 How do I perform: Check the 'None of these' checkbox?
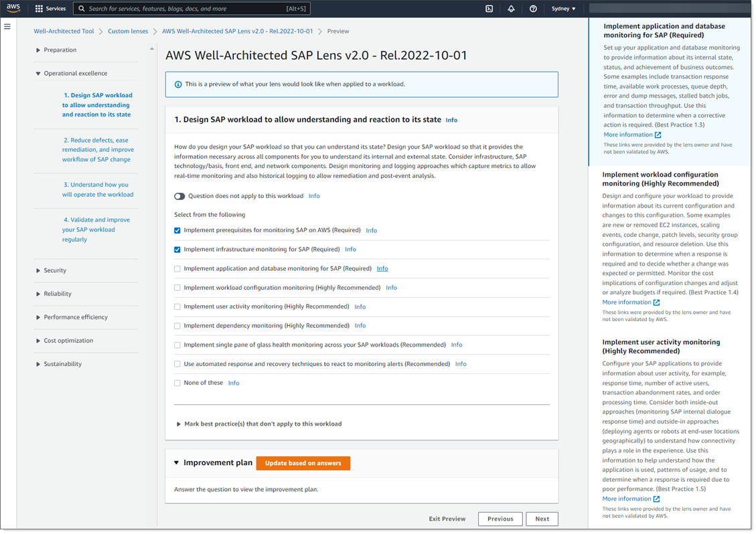(177, 383)
